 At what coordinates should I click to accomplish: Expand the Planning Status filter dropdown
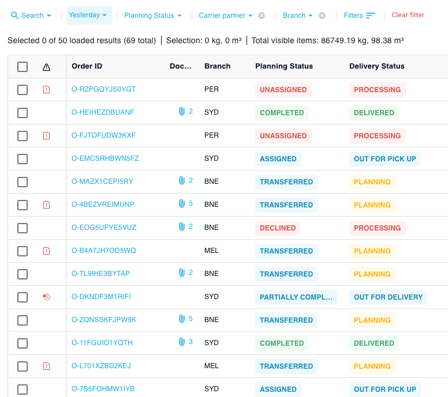[153, 15]
